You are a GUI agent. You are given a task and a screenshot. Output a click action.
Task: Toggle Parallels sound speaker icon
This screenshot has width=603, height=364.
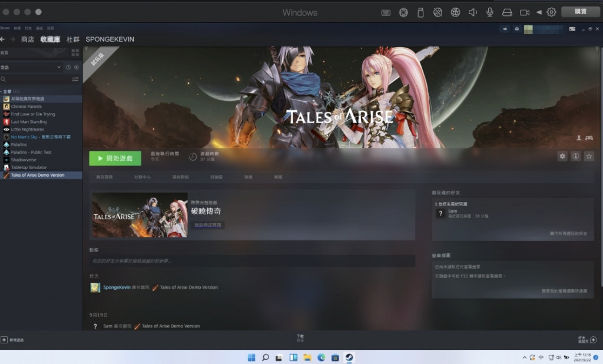pyautogui.click(x=473, y=13)
